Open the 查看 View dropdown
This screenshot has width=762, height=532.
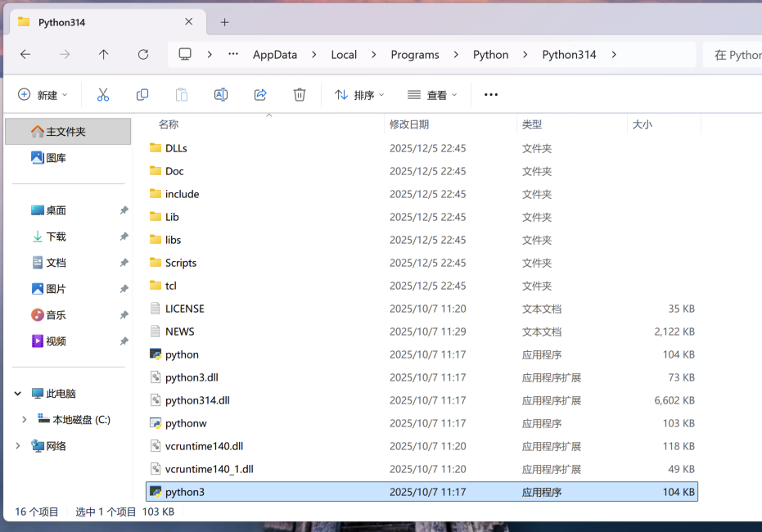(x=432, y=95)
